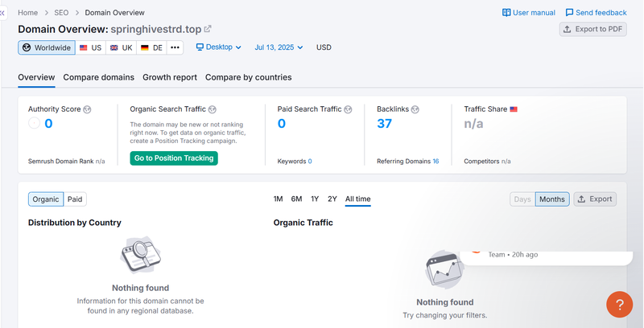644x328 pixels.
Task: Click the Competitors n/a text
Action: (488, 161)
